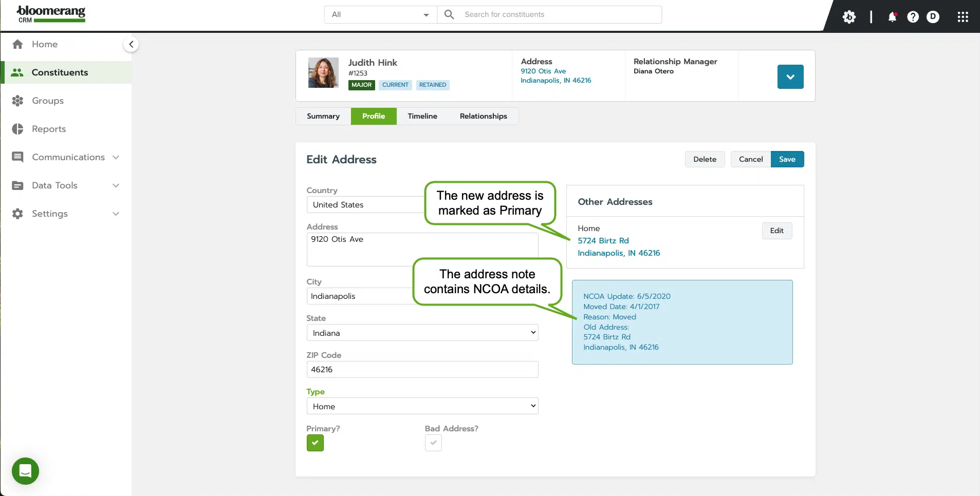980x496 pixels.
Task: Enable the Bad Address? checkbox
Action: [x=433, y=443]
